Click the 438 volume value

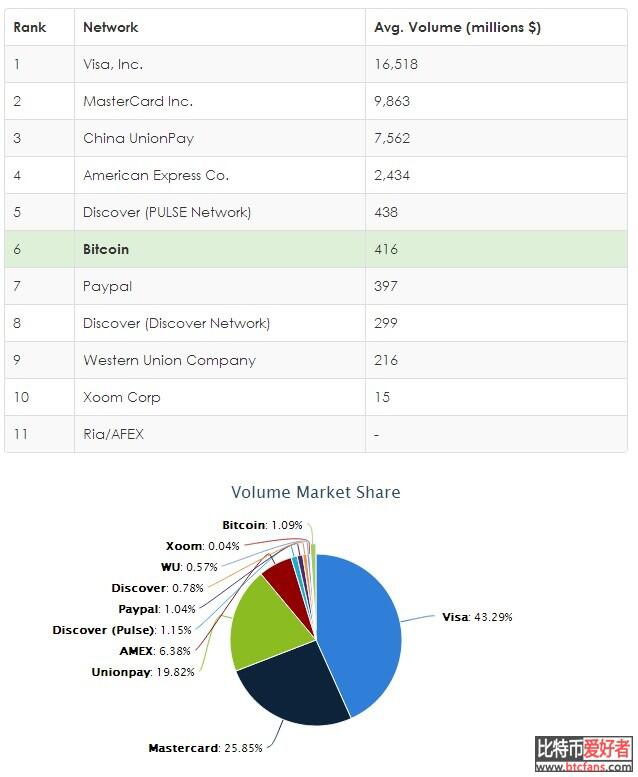coord(386,213)
